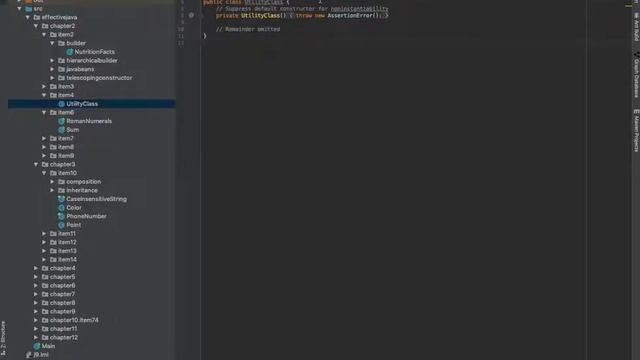
Task: Expand the inheritance package arrow
Action: click(52, 190)
